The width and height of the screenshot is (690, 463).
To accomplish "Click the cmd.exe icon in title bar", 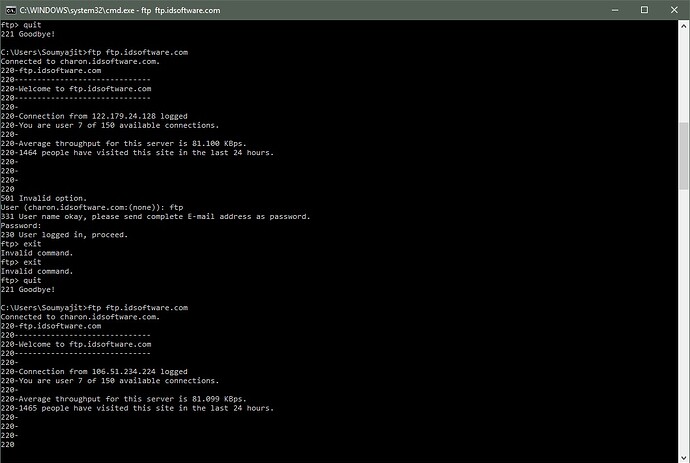I will click(x=10, y=8).
